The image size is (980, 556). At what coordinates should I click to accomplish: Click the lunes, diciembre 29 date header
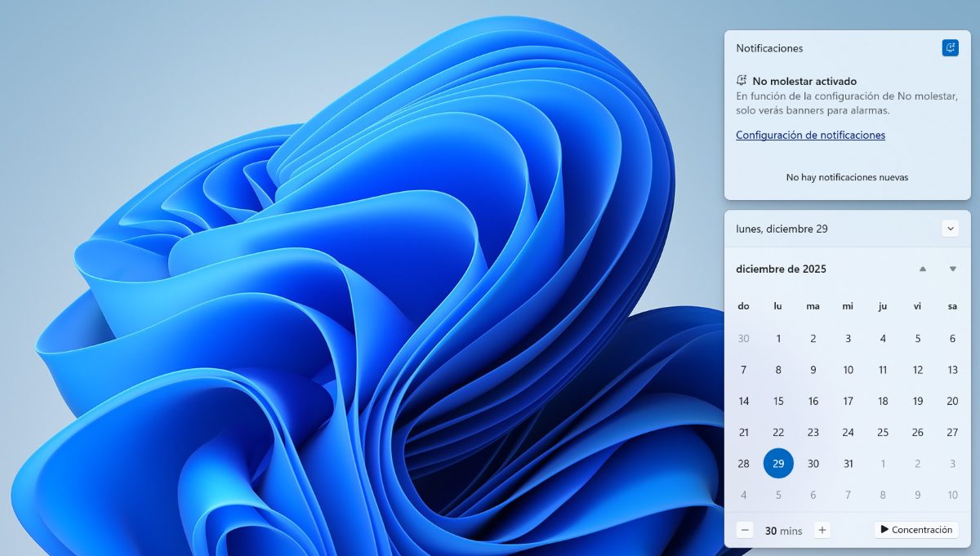click(782, 229)
